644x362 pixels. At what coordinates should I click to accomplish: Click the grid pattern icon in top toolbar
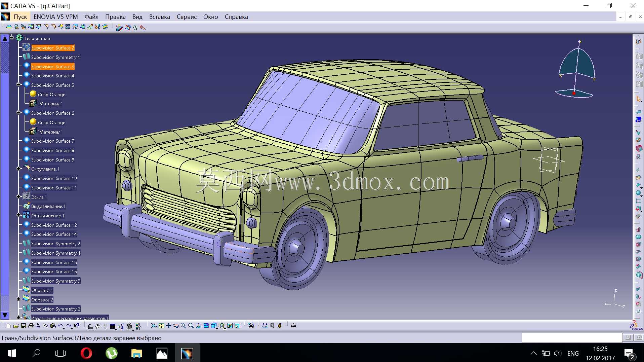[x=68, y=27]
